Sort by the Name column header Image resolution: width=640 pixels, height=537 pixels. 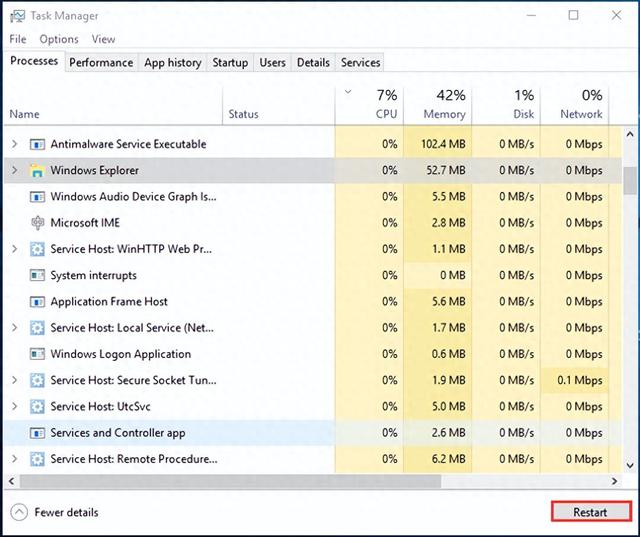(113, 106)
